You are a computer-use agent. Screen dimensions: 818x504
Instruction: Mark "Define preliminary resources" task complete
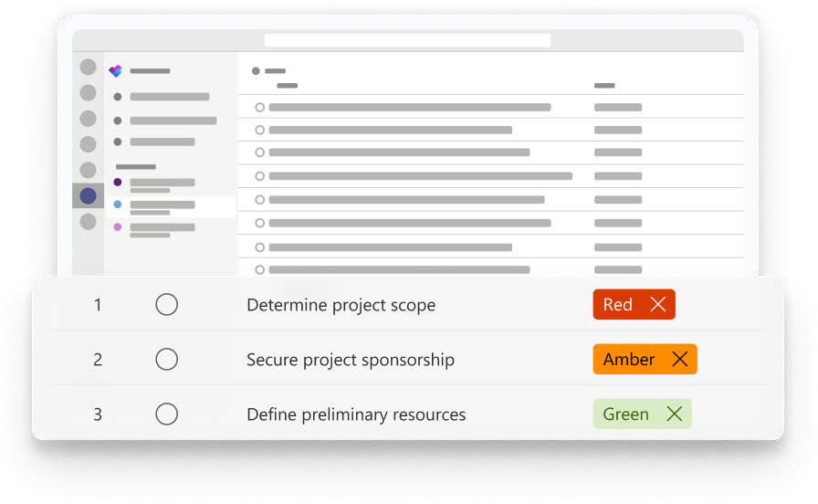(166, 415)
